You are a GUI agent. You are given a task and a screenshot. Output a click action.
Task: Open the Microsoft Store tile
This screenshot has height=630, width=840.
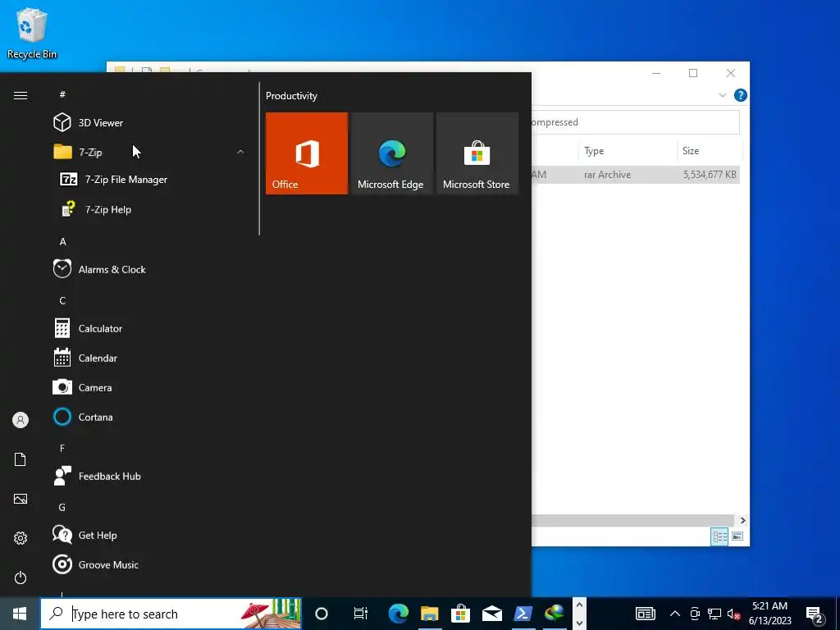pos(477,153)
